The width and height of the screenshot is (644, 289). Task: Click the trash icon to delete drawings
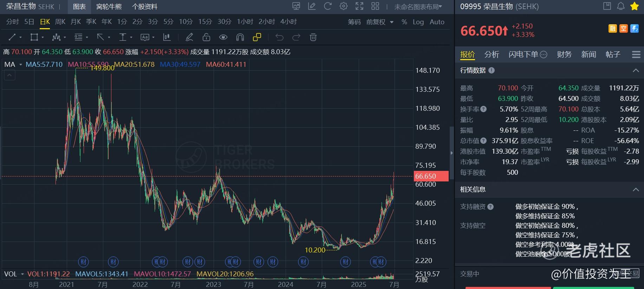pyautogui.click(x=313, y=37)
